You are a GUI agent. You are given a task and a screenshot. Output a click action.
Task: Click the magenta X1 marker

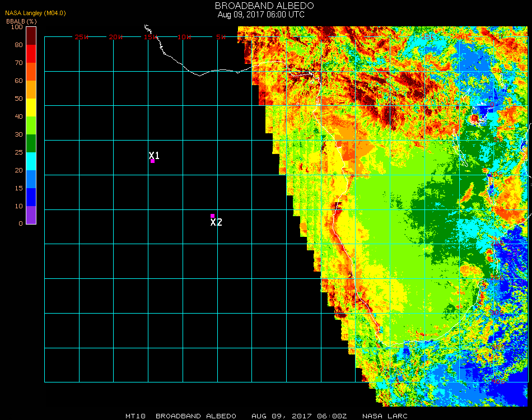click(152, 161)
